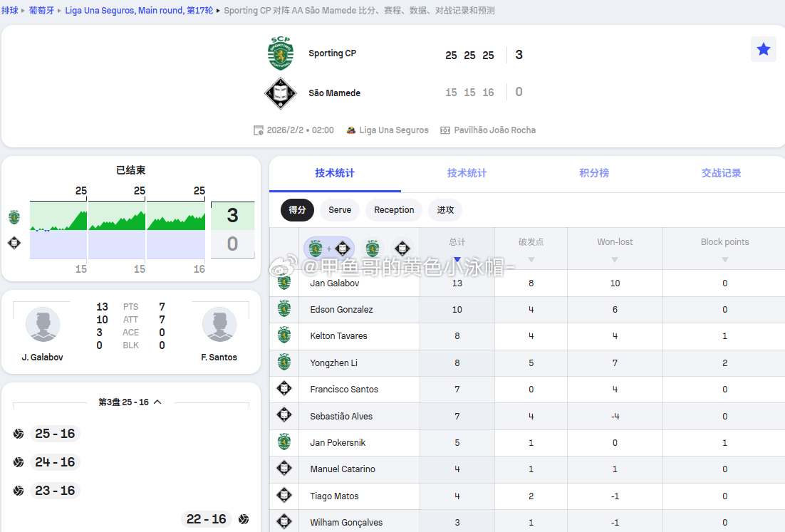This screenshot has height=532, width=785.
Task: Select the 得分 stats filter
Action: coord(297,209)
